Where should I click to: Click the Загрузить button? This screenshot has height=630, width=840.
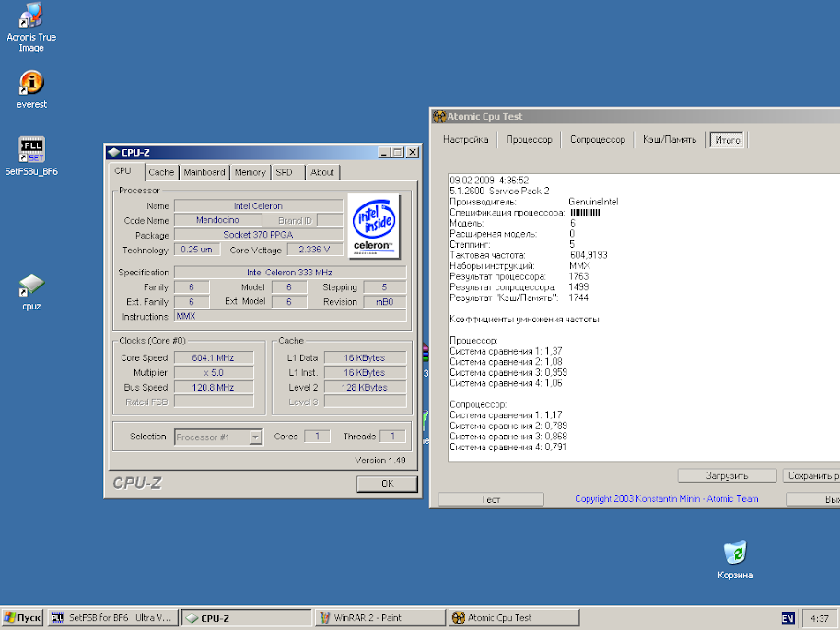pyautogui.click(x=727, y=475)
